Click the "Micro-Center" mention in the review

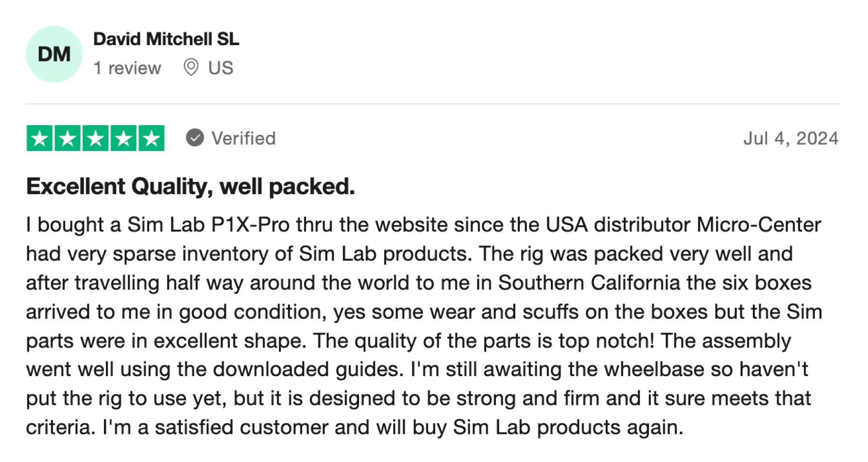coord(759,225)
